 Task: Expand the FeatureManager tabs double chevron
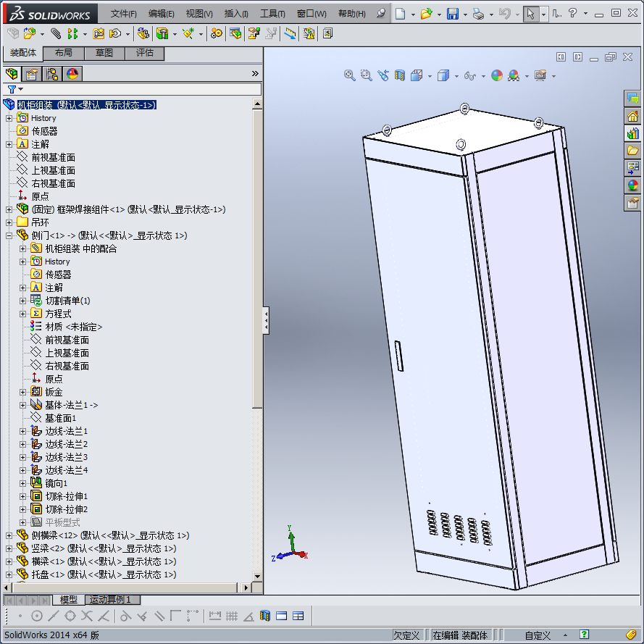[255, 73]
